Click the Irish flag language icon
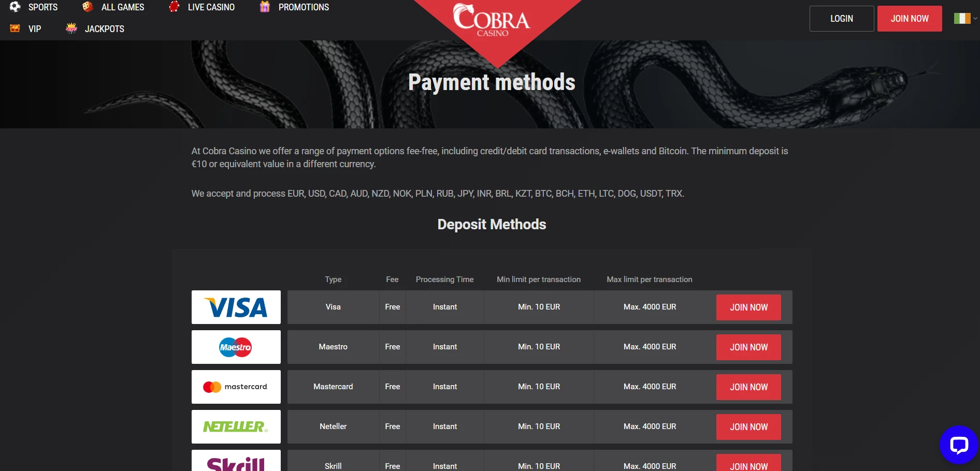980x471 pixels. pos(962,18)
